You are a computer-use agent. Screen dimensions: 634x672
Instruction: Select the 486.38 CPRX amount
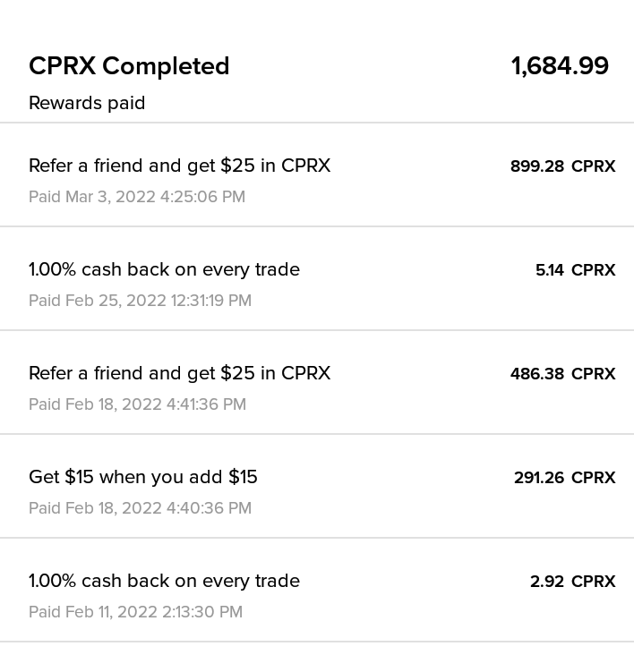[x=562, y=374]
